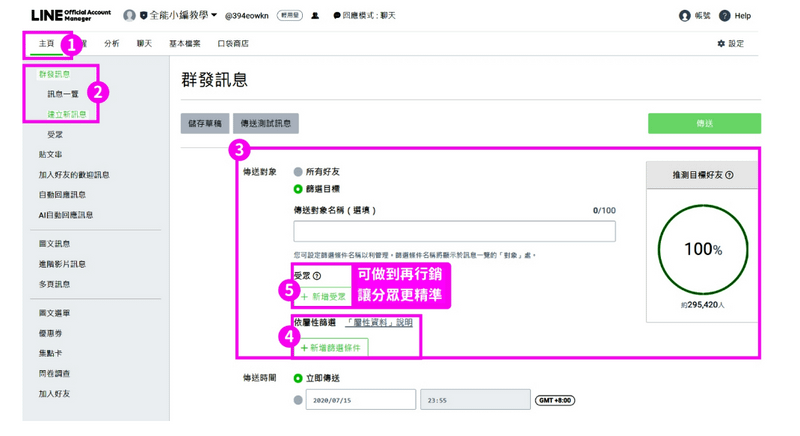This screenshot has height=436, width=800.
Task: Open the Help question mark icon
Action: pos(725,15)
